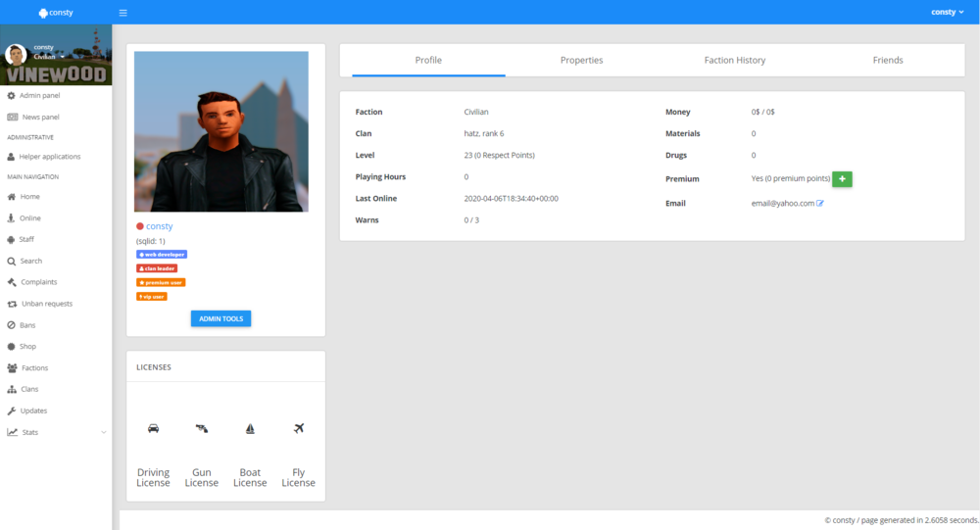
Task: Click the consty logo in top bar
Action: [x=56, y=13]
